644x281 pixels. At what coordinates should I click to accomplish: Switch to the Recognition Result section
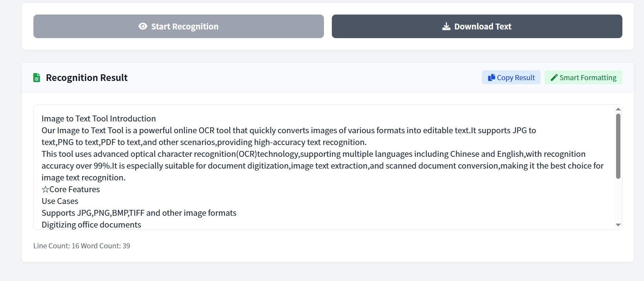coord(86,77)
